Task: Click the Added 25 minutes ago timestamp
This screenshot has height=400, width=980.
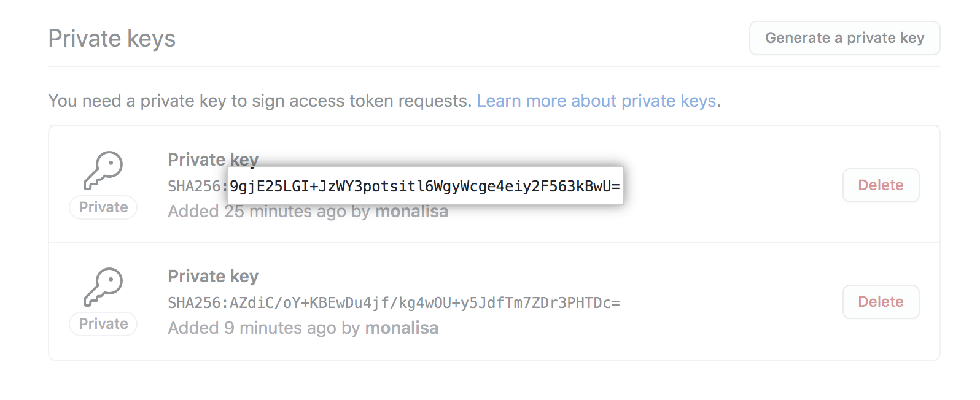Action: click(x=258, y=211)
